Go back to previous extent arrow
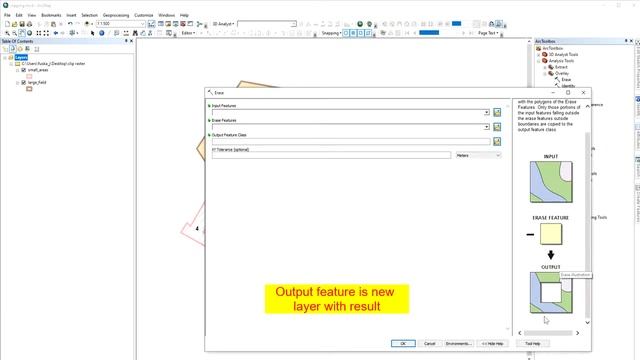The image size is (640, 360). 56,33
